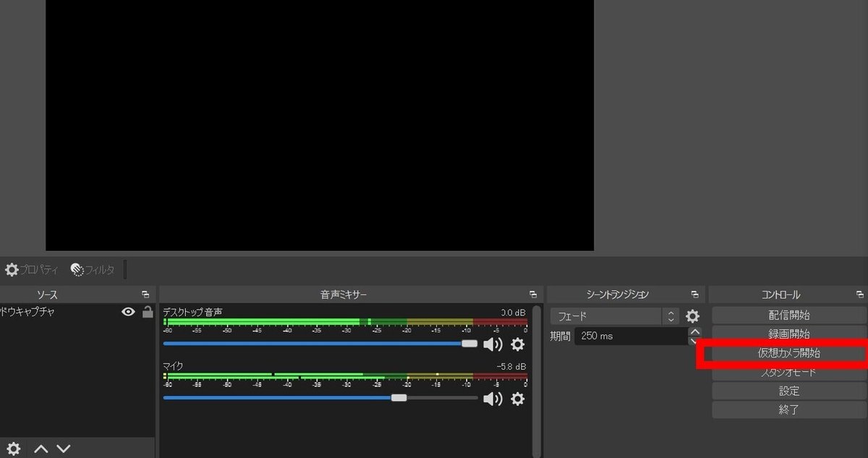Open マイク audio settings gear

(x=518, y=399)
